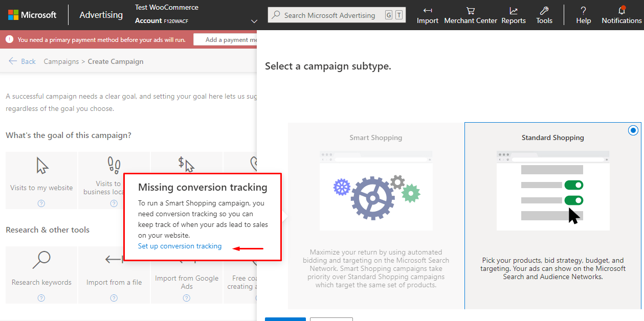This screenshot has height=321, width=644.
Task: Expand the Account F120WACF dropdown
Action: point(254,20)
